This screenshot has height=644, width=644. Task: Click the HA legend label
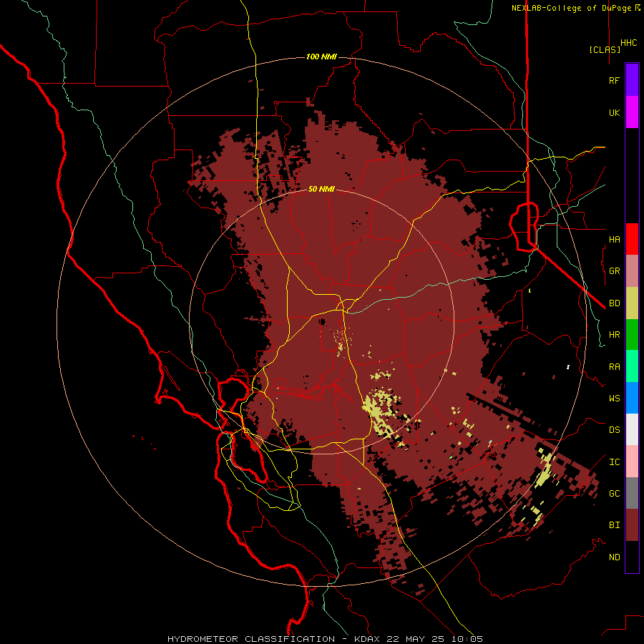(x=614, y=239)
